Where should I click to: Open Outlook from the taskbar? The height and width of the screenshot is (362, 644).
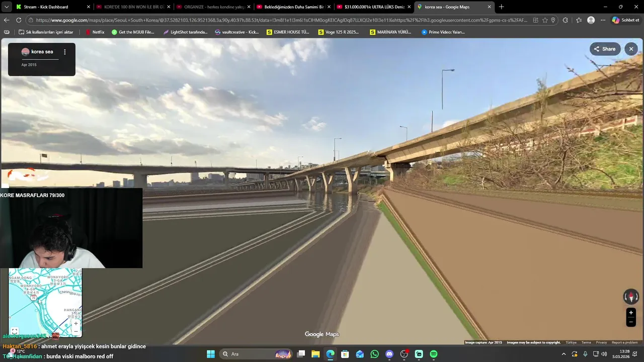360,354
